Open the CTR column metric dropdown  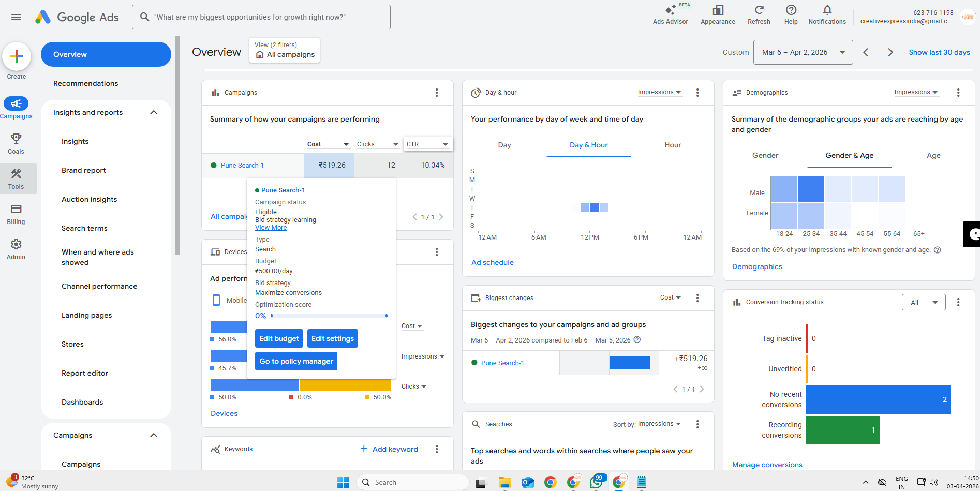pos(427,144)
